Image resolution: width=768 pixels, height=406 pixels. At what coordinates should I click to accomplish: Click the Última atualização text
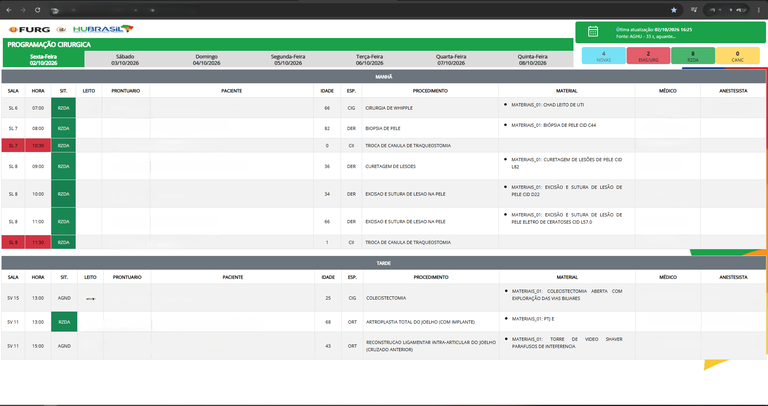[653, 29]
